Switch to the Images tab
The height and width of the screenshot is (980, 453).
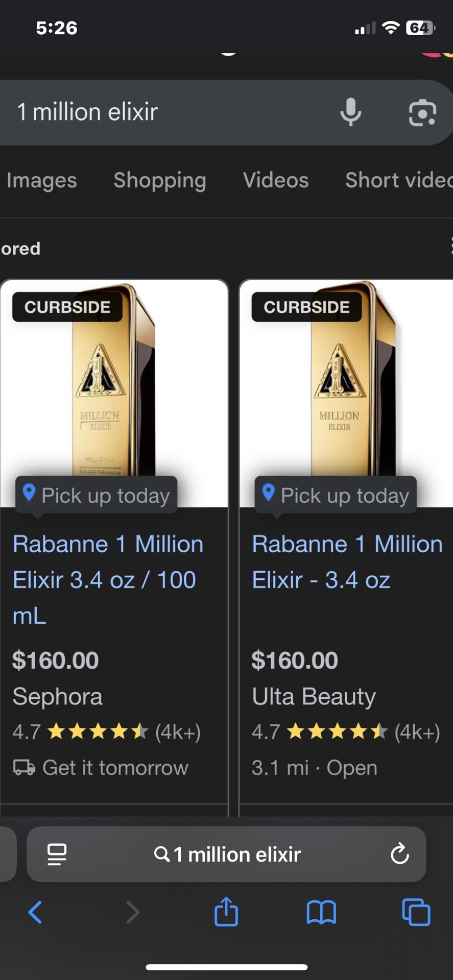point(42,180)
